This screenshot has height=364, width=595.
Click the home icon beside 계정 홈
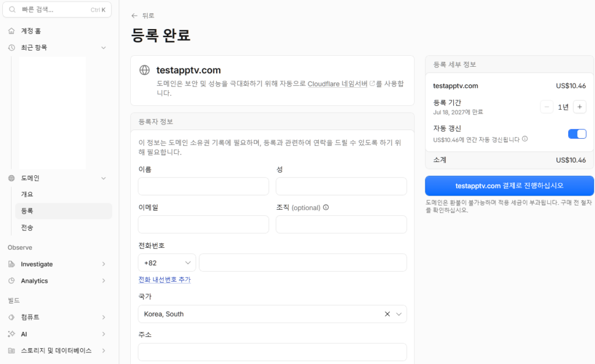[12, 31]
